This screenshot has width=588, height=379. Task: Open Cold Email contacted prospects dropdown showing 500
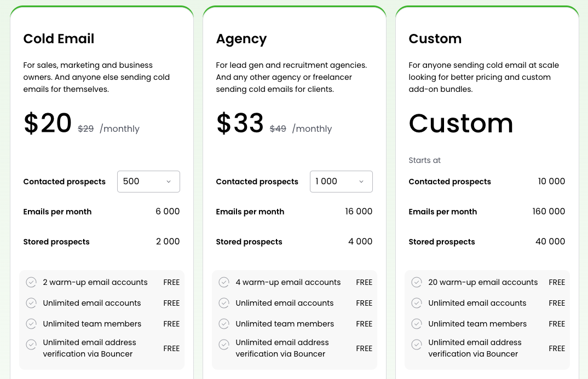[148, 182]
